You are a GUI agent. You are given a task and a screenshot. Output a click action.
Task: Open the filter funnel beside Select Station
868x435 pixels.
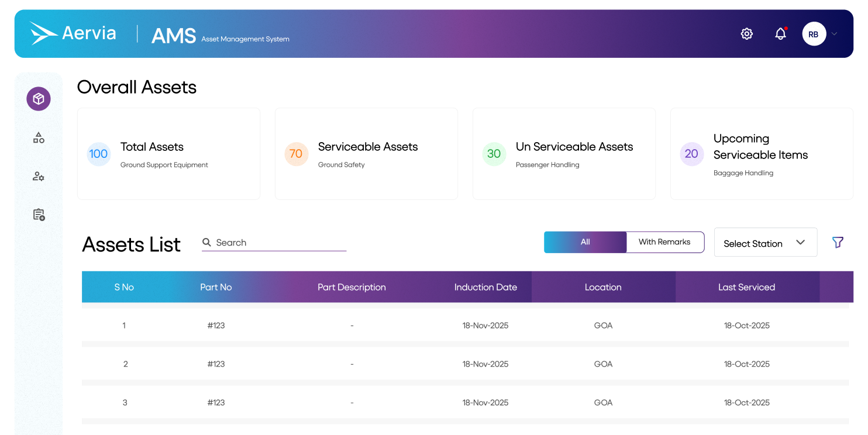tap(838, 242)
